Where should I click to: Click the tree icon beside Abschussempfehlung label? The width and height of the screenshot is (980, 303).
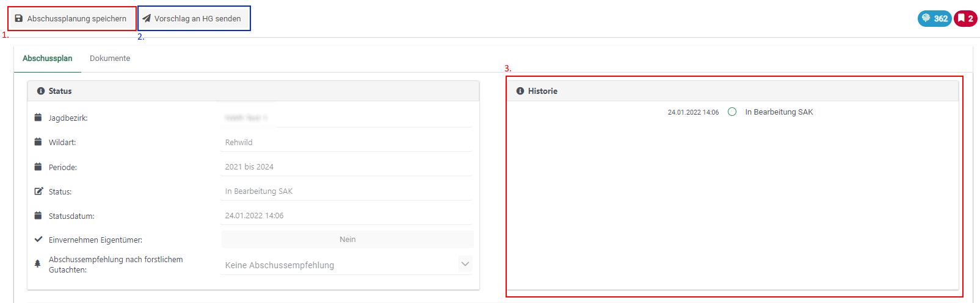coord(38,264)
